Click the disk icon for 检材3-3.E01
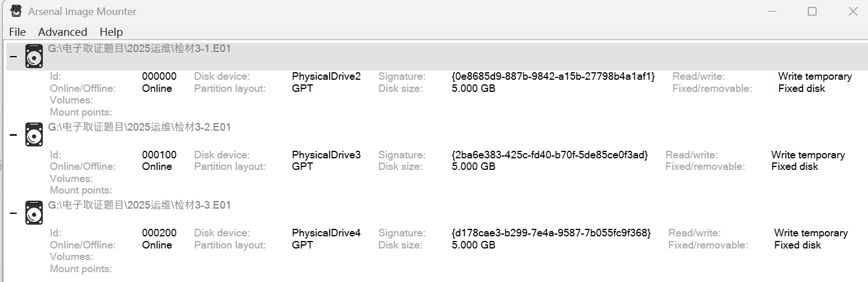 pos(34,213)
